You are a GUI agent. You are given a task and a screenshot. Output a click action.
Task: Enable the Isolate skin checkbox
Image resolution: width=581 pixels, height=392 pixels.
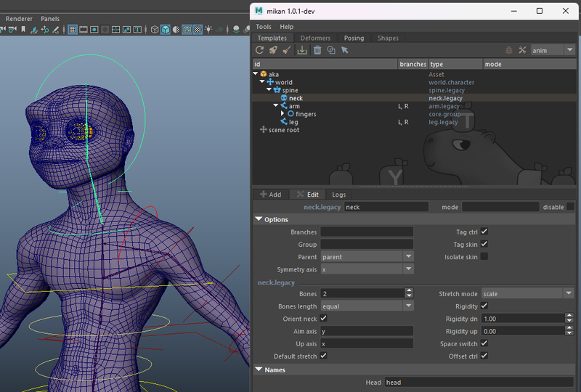coord(484,257)
